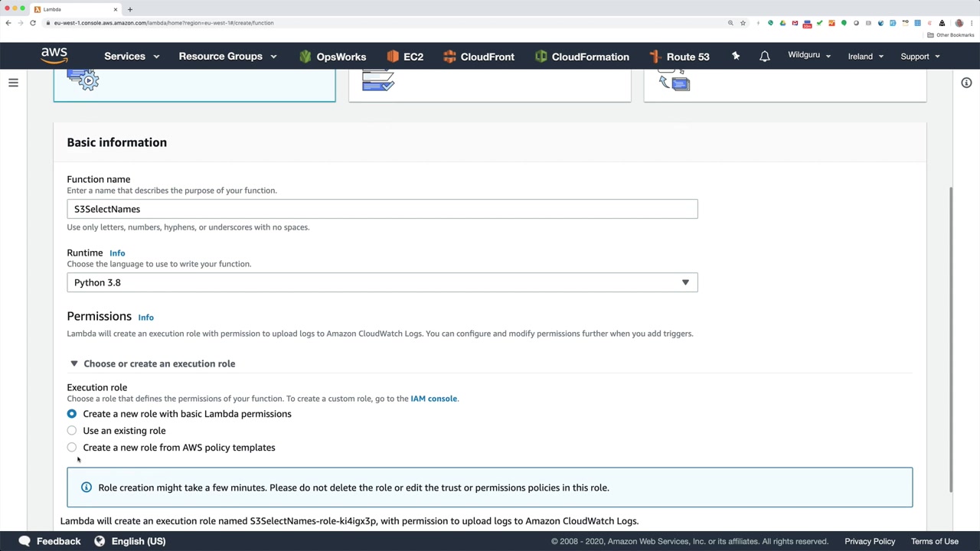Click the page vertical scrollbar
The height and width of the screenshot is (551, 980).
coord(952,340)
